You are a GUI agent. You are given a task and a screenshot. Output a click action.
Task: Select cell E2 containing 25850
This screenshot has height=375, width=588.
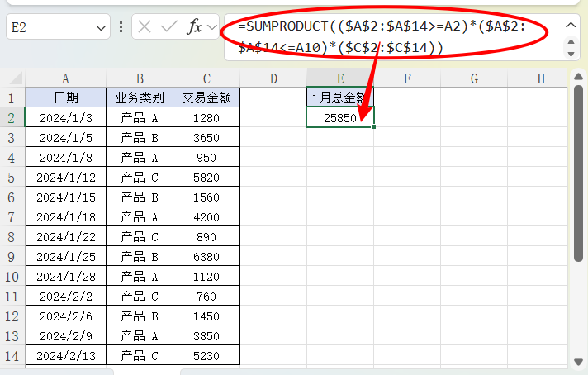(x=339, y=118)
